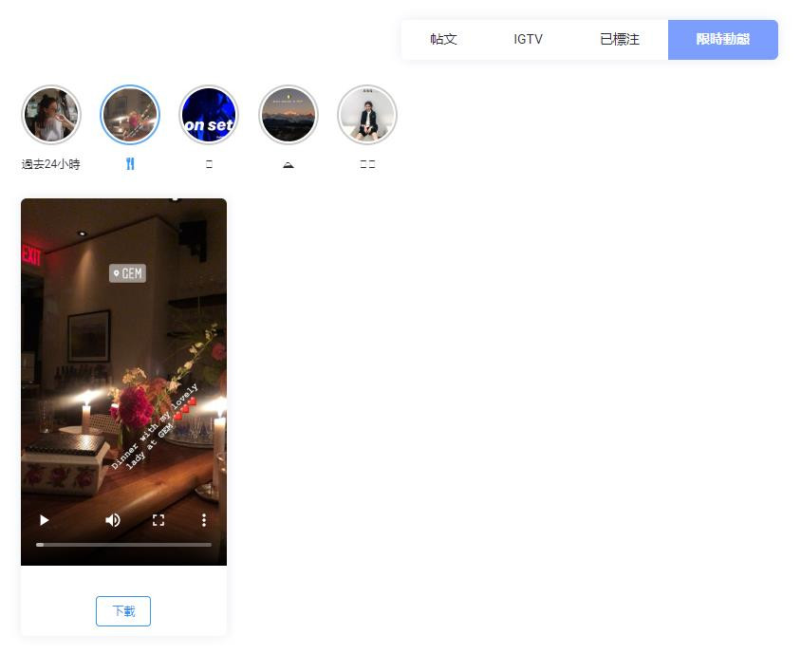Screen dimensions: 801x672
Task: Select the 限時動態 stories tab
Action: [723, 39]
